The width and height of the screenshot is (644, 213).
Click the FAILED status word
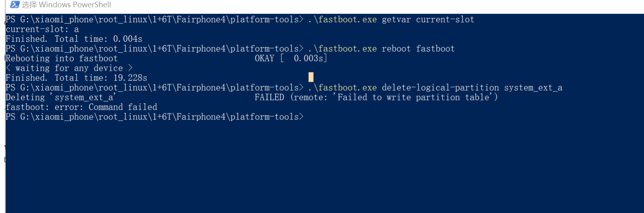click(x=270, y=98)
